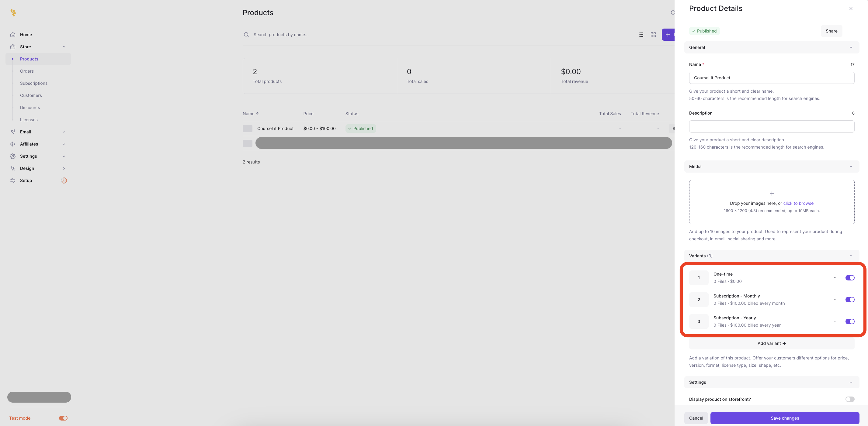This screenshot has height=426, width=868.
Task: Click the Description input field
Action: (x=771, y=126)
